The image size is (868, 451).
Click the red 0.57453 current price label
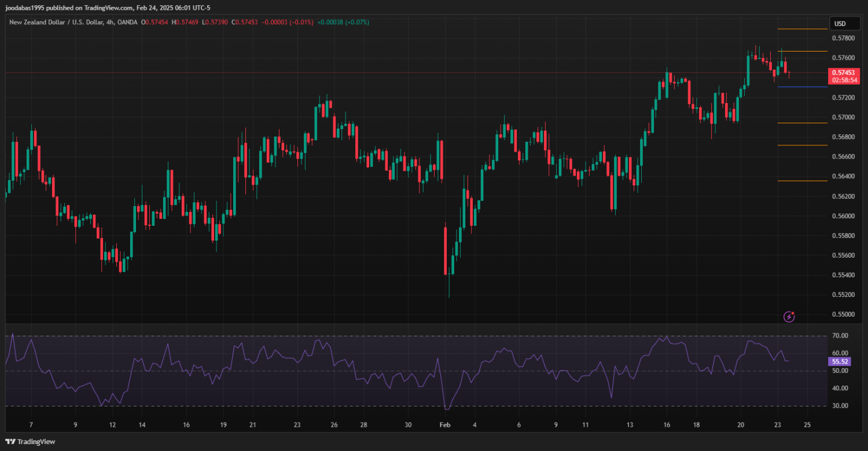843,73
